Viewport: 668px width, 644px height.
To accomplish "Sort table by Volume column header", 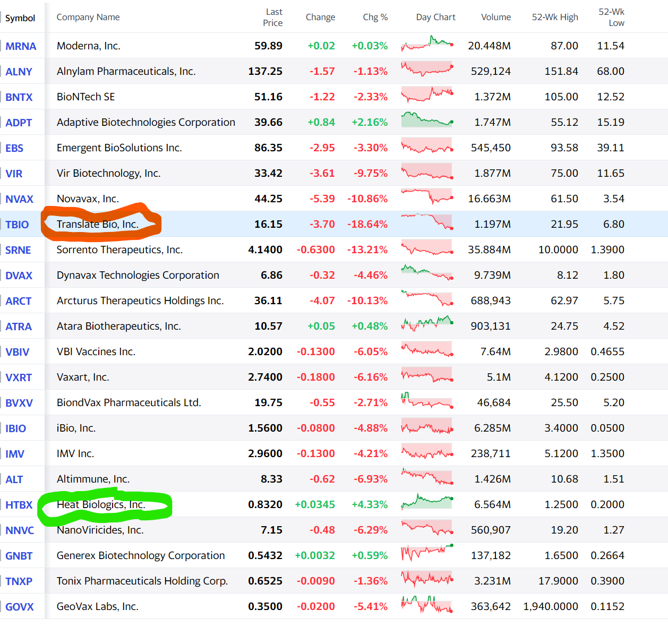I will [496, 18].
